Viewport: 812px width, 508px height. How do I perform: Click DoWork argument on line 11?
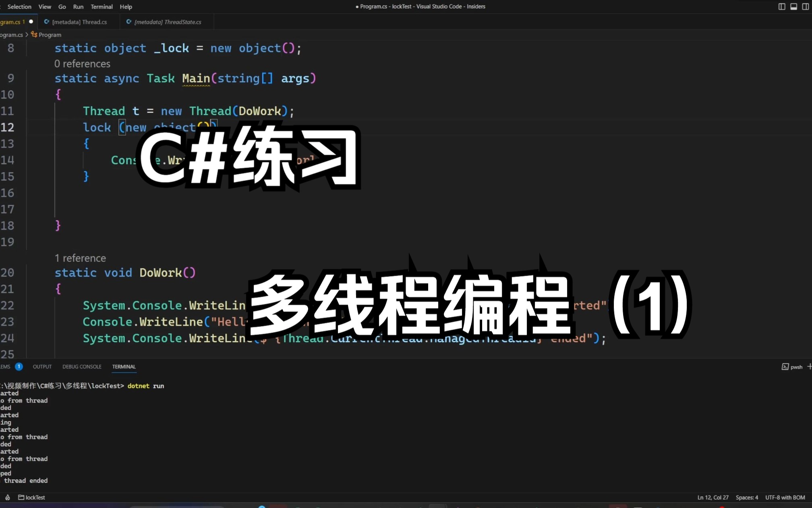point(260,111)
